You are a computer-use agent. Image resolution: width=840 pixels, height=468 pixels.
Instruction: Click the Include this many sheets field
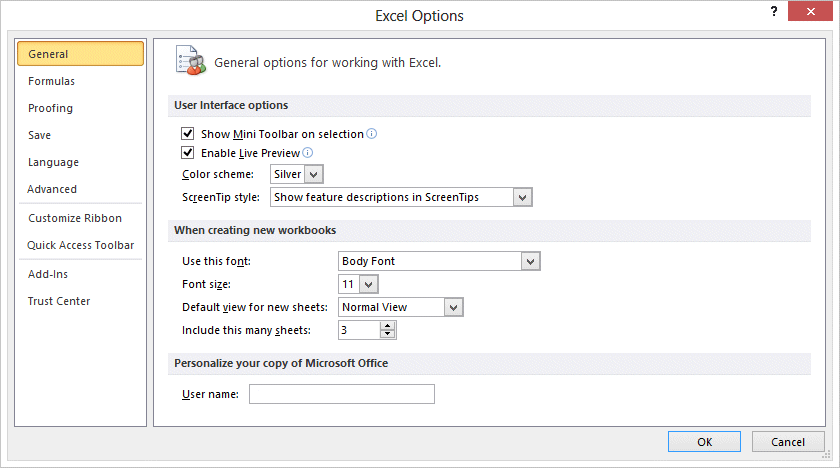point(359,330)
